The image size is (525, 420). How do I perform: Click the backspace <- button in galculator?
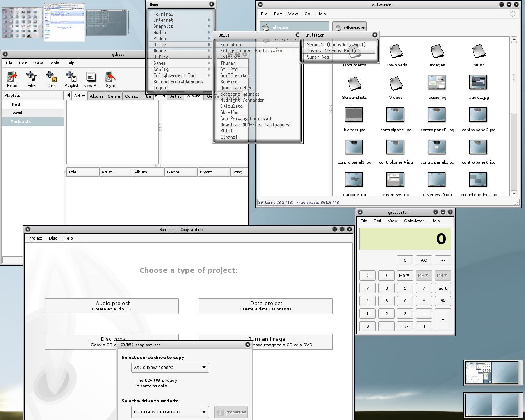443,260
